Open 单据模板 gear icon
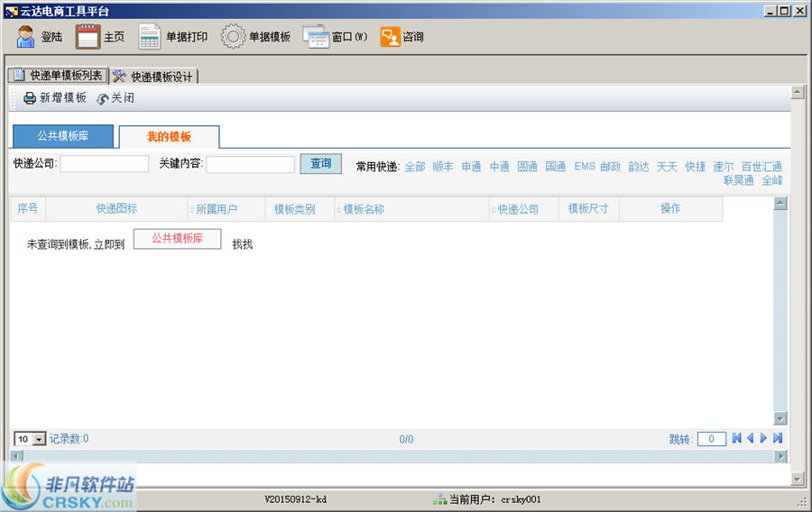Image resolution: width=812 pixels, height=512 pixels. [x=233, y=37]
